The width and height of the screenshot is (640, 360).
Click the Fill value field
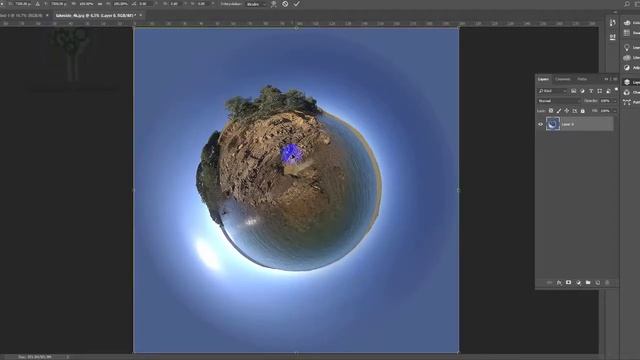click(x=605, y=111)
